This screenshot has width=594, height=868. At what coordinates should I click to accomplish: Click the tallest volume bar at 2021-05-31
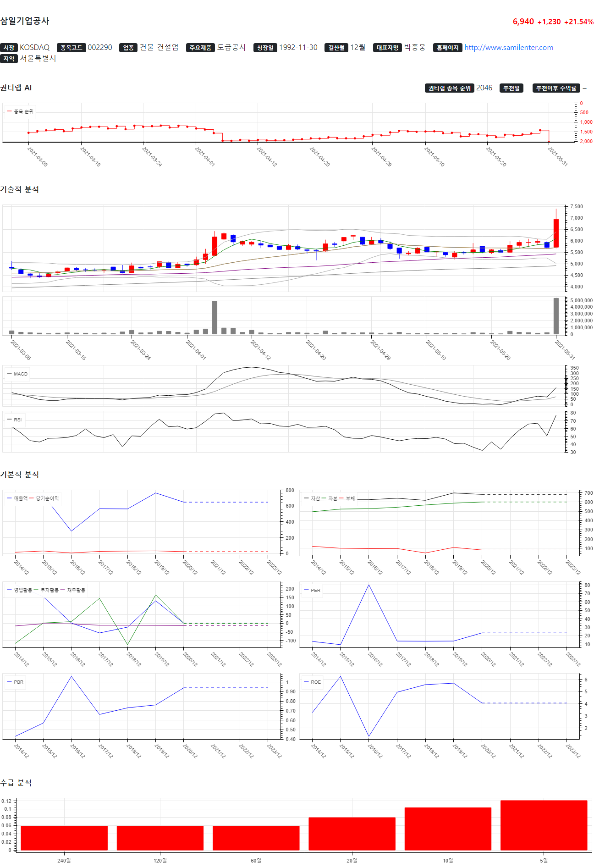click(x=556, y=316)
